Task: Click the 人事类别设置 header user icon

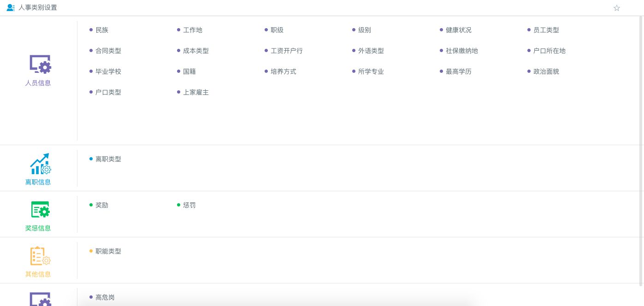Action: (x=11, y=8)
